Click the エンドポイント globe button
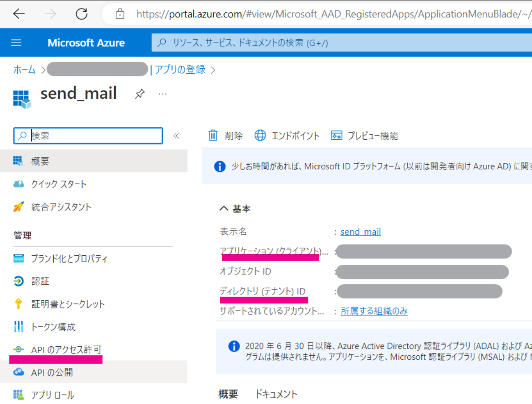The height and width of the screenshot is (404, 532). pyautogui.click(x=287, y=136)
